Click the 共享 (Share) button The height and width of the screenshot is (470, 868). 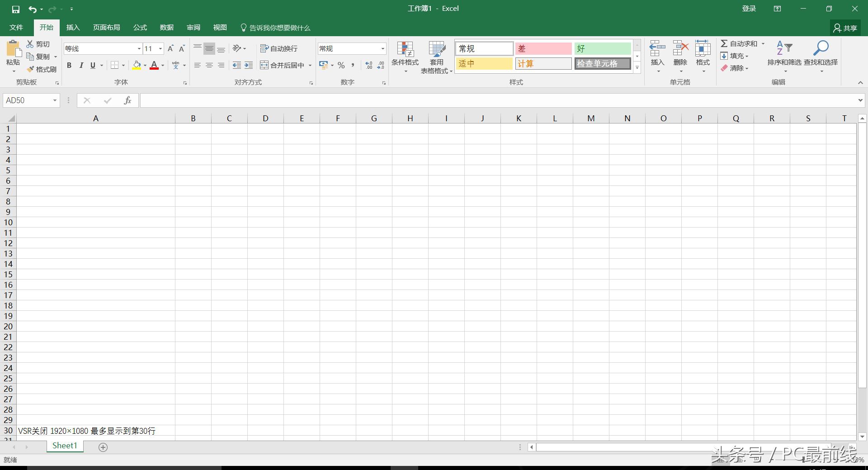pos(845,28)
